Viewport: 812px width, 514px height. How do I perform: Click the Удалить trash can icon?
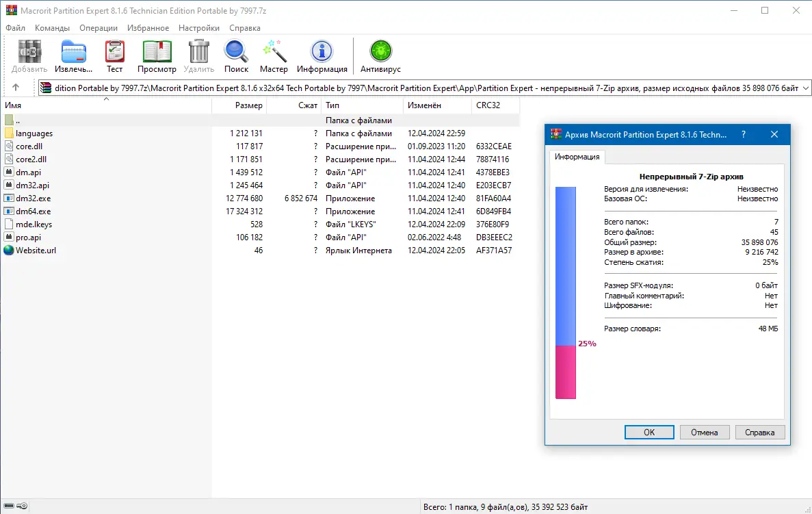[199, 51]
